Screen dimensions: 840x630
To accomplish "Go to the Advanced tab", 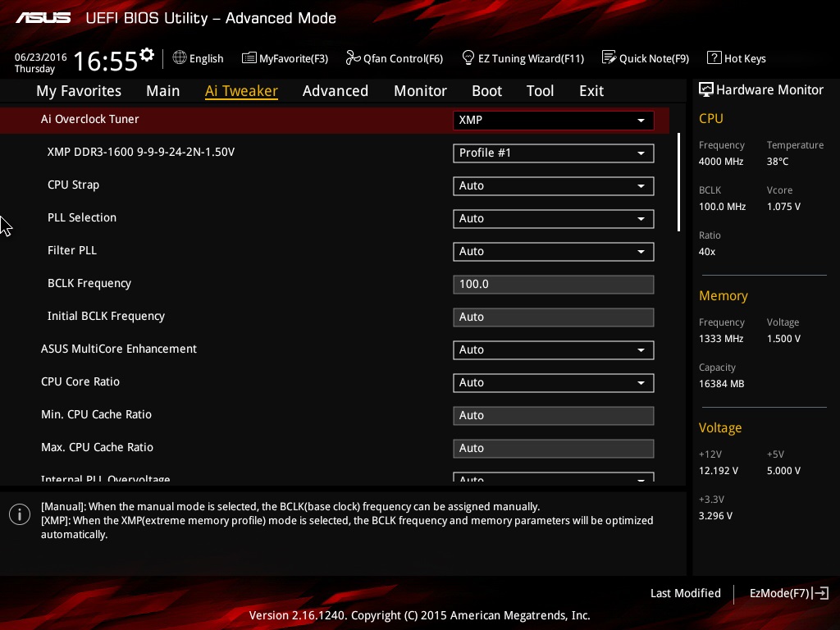I will tap(336, 91).
